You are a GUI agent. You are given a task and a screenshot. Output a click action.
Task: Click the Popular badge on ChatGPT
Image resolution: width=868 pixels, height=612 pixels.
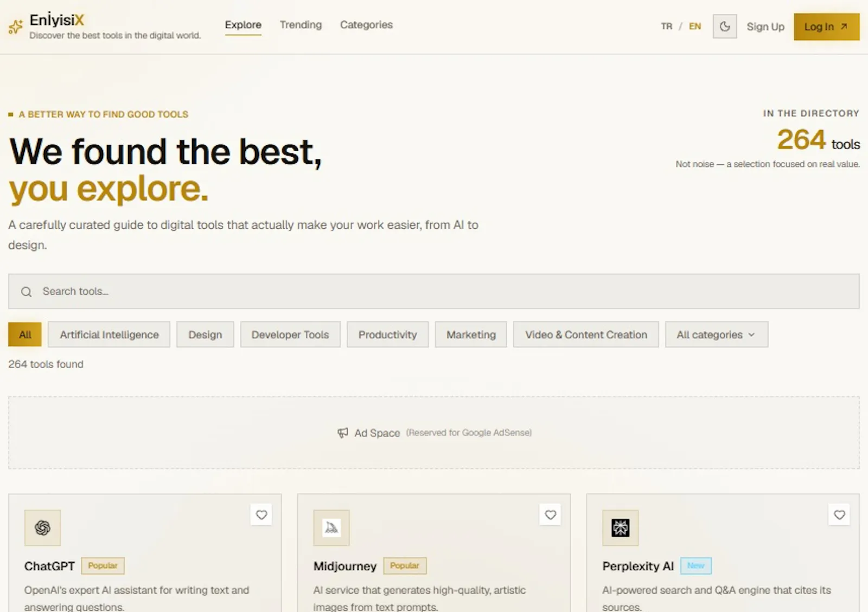click(103, 565)
